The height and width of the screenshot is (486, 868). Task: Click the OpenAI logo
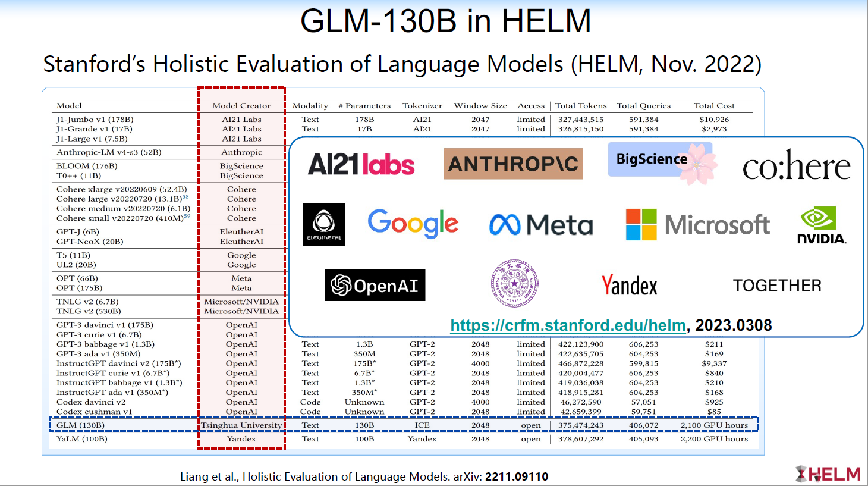375,285
